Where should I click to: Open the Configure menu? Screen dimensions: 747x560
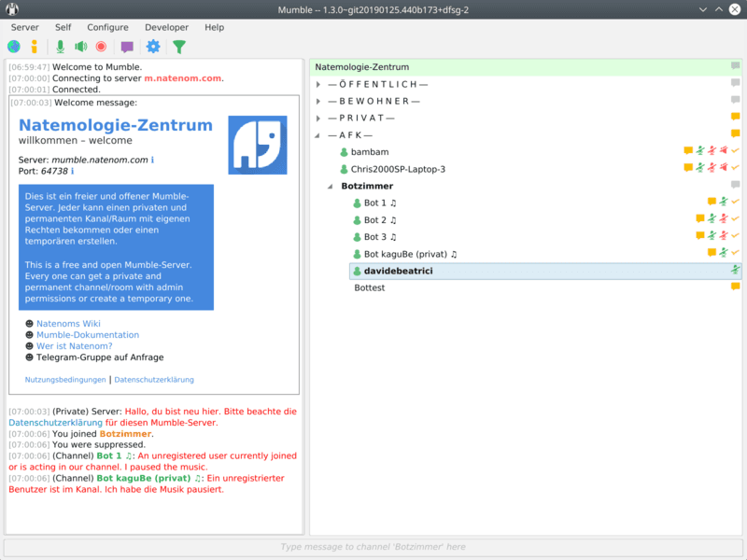tap(107, 28)
